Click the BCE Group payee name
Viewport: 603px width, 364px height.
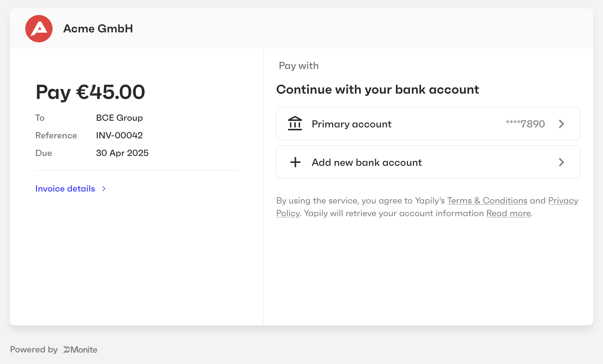tap(119, 118)
